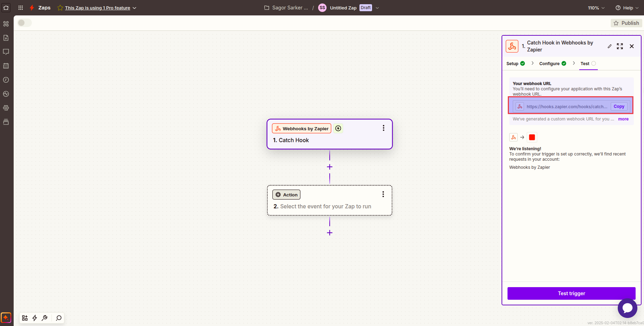Click the lightning bolt icon in bottom toolbar
This screenshot has height=326, width=644.
35,318
